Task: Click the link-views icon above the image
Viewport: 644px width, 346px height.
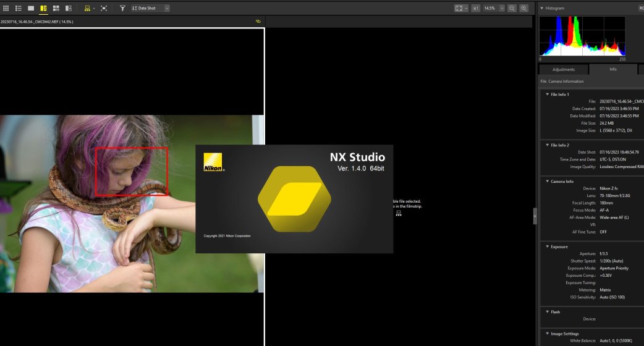Action: [258, 22]
